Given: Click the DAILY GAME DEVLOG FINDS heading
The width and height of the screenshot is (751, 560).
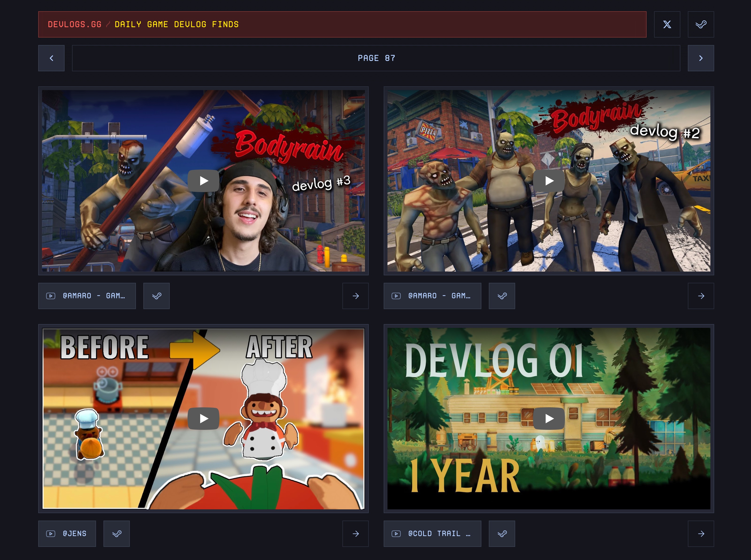Looking at the screenshot, I should (177, 24).
